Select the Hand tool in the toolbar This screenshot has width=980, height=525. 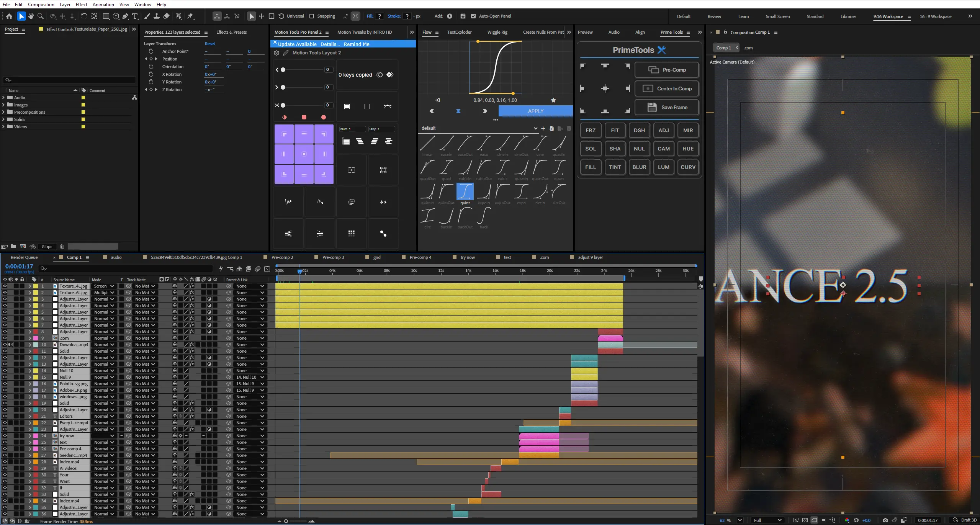pyautogui.click(x=31, y=16)
